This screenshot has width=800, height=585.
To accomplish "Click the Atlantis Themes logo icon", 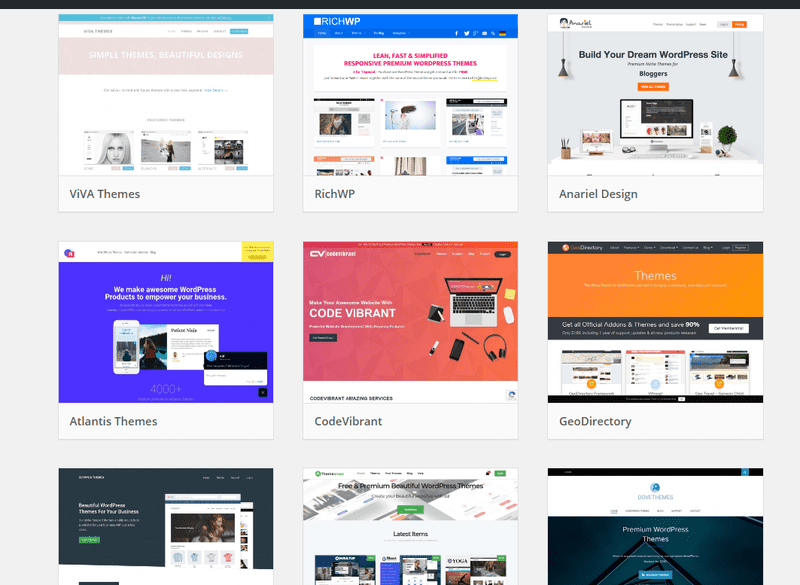I will pyautogui.click(x=69, y=254).
